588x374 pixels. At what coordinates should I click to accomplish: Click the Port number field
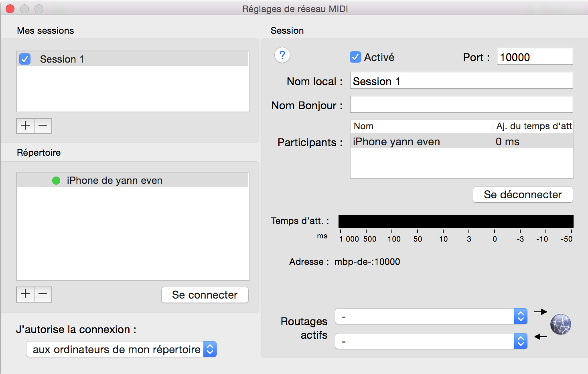534,57
